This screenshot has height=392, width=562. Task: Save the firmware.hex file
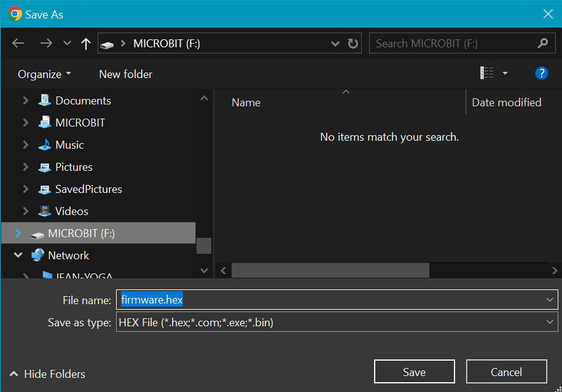415,372
